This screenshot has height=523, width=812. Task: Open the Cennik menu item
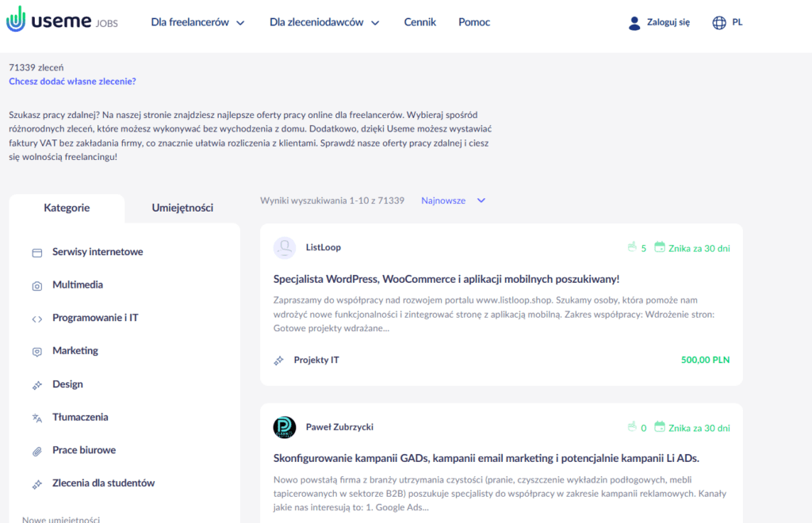pos(419,22)
